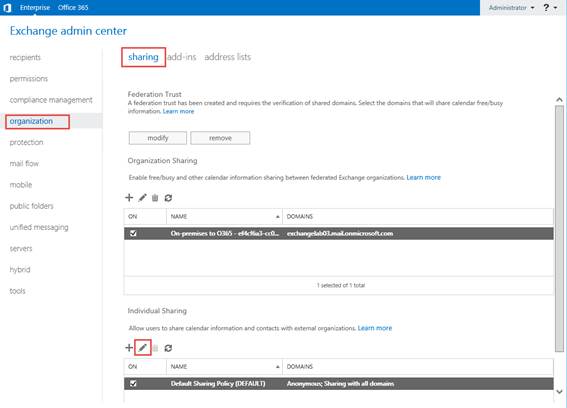
Task: Open tools section
Action: 17,291
